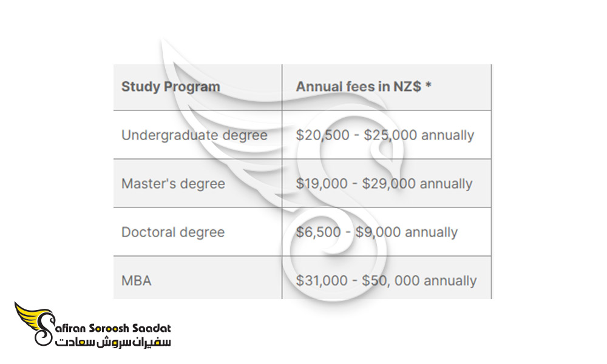
Task: Click the asterisk after NZ$ in the header
Action: click(x=428, y=86)
